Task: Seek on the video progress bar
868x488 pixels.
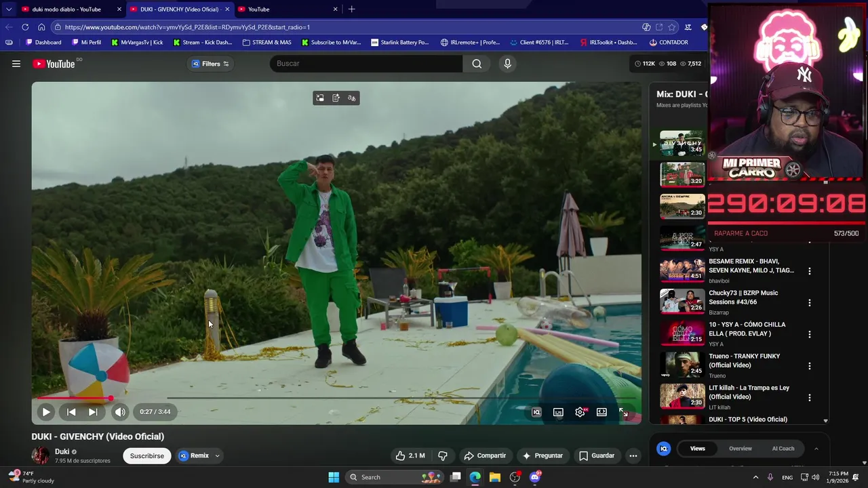Action: pyautogui.click(x=336, y=399)
